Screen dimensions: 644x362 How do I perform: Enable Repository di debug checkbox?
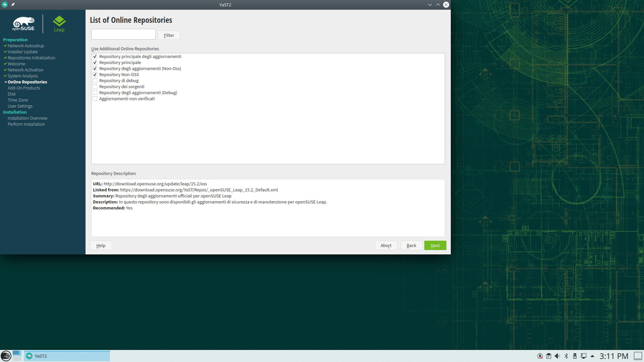[x=95, y=81]
